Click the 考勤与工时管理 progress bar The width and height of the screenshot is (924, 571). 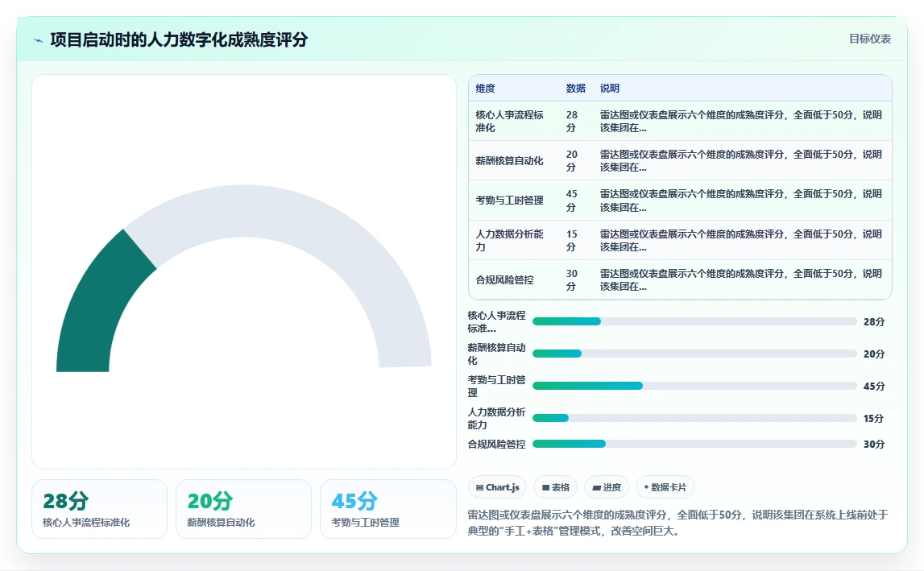click(694, 386)
